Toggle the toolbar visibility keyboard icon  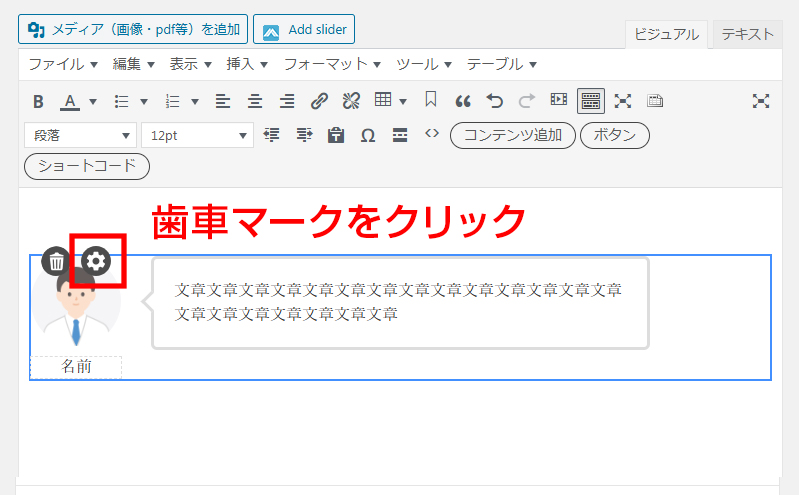pyautogui.click(x=590, y=101)
